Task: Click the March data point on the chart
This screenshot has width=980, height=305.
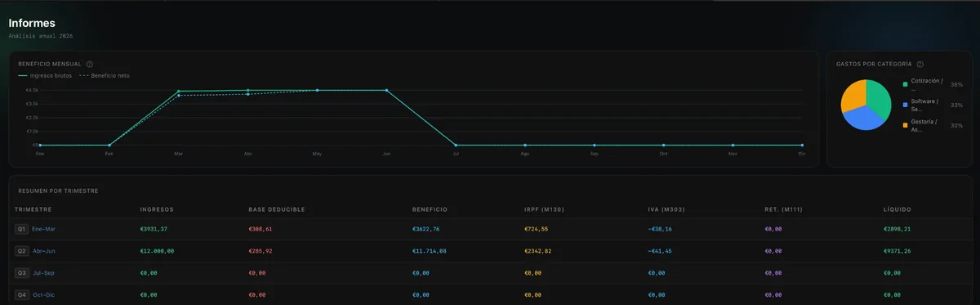Action: click(178, 91)
